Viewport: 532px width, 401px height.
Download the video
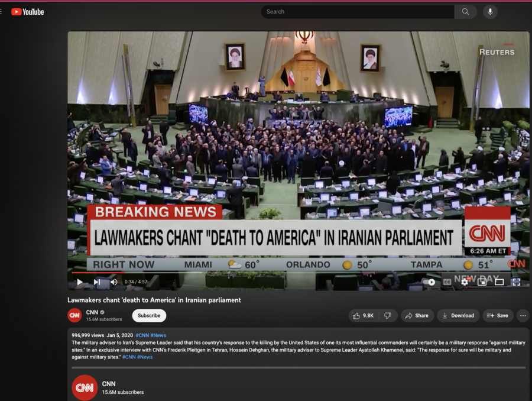(x=458, y=316)
